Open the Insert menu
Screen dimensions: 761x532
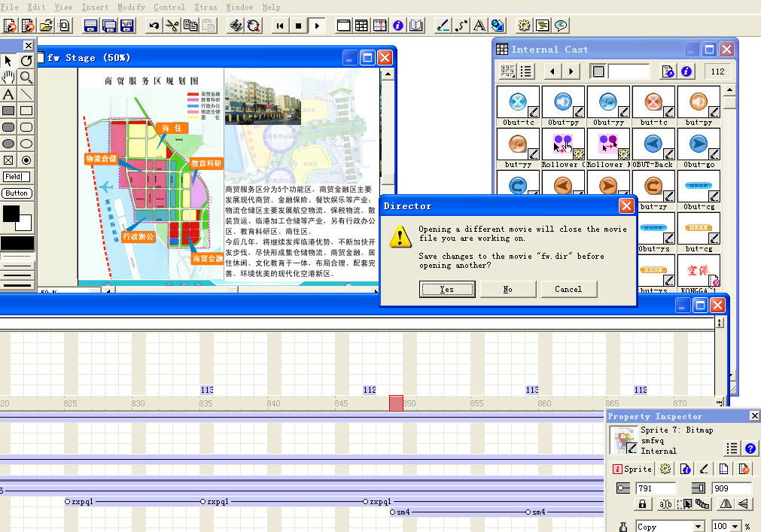pyautogui.click(x=95, y=7)
